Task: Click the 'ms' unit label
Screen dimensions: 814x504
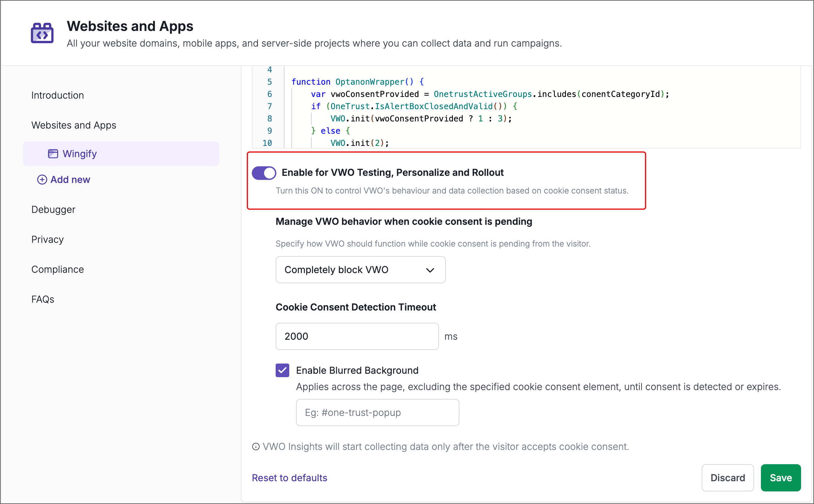Action: click(x=451, y=337)
